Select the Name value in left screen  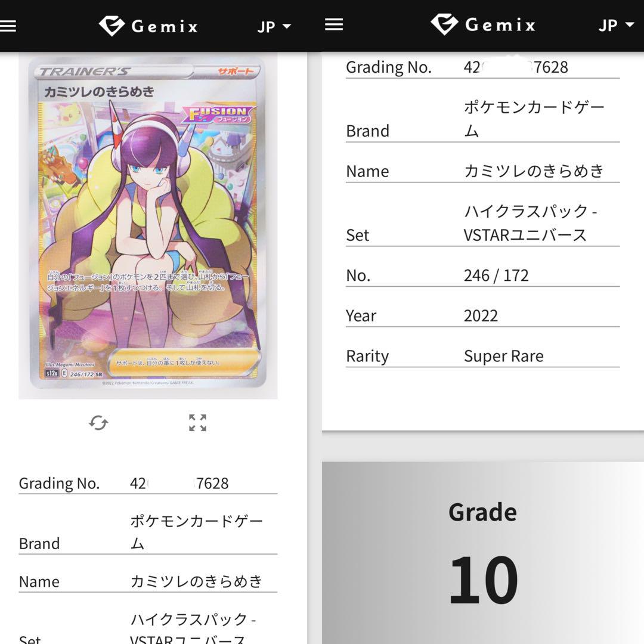click(196, 581)
